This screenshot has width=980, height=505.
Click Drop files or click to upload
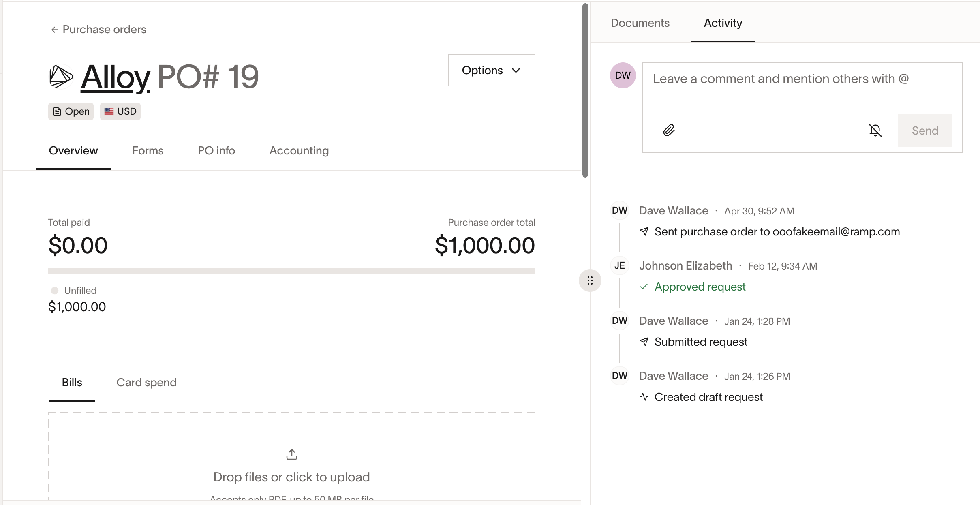pos(292,477)
